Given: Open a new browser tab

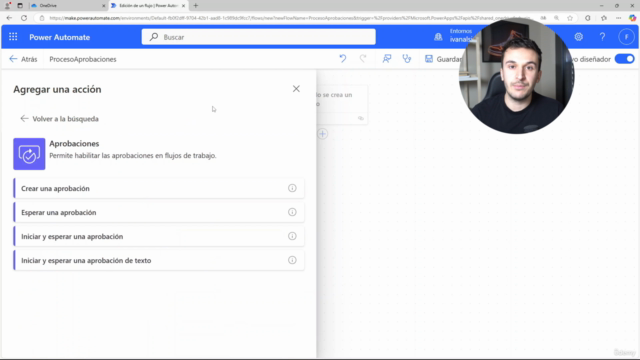Looking at the screenshot, I should (x=196, y=6).
